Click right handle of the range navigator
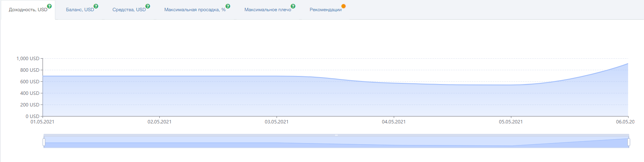The height and width of the screenshot is (162, 644). click(x=629, y=142)
